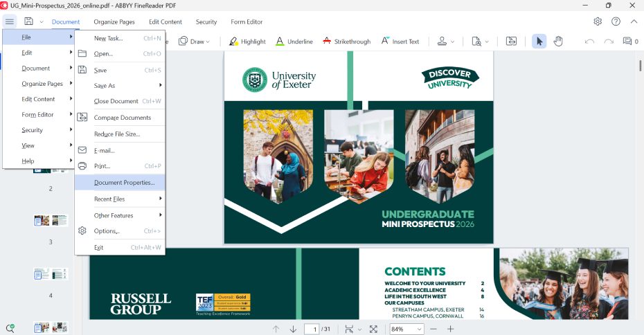Image resolution: width=644 pixels, height=335 pixels.
Task: Open the File submenu item
Action: (39, 37)
